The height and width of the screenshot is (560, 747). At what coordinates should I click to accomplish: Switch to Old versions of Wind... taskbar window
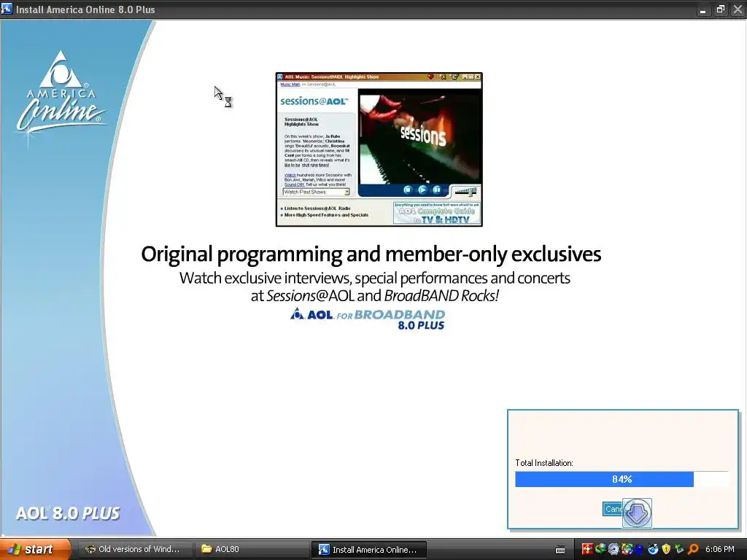pyautogui.click(x=134, y=550)
